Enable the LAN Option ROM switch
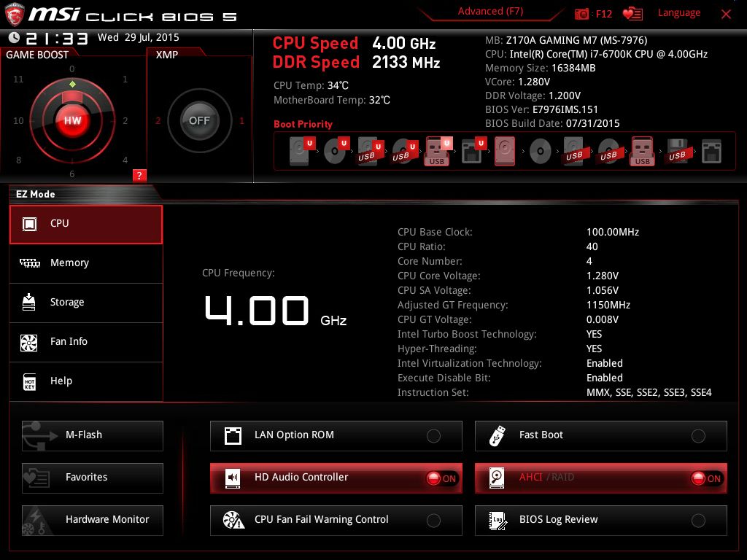Viewport: 747px width, 560px height. pos(433,436)
